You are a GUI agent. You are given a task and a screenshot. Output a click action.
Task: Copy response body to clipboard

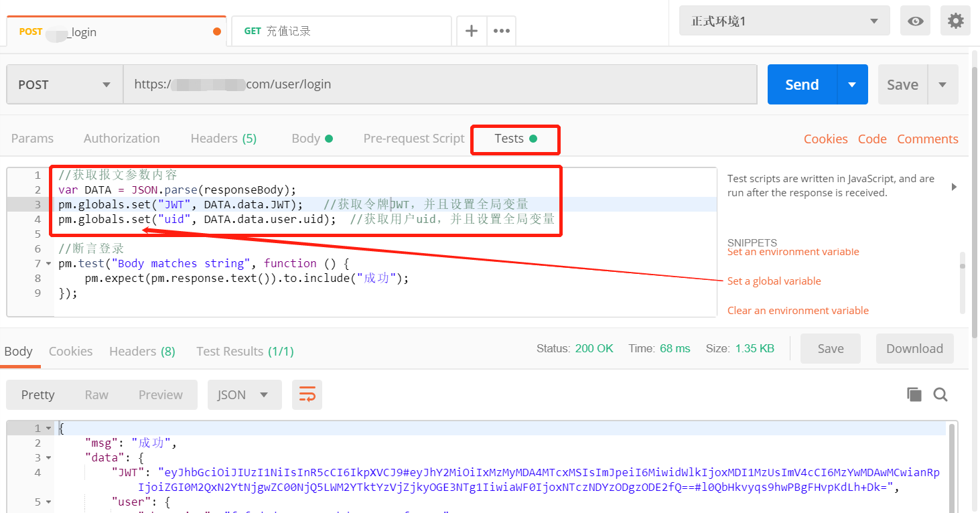pos(914,394)
